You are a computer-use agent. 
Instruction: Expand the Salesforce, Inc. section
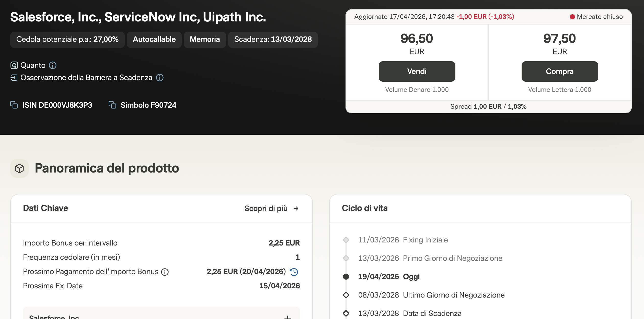[287, 317]
